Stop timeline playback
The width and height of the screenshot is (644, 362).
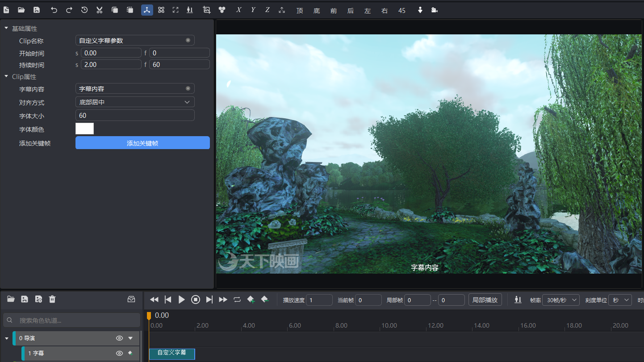click(x=196, y=300)
